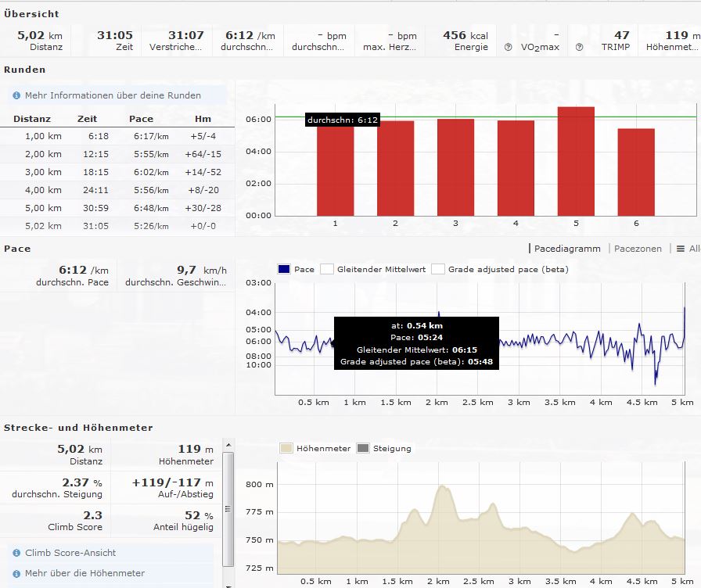This screenshot has height=588, width=701.
Task: Show the Steigung series in elevation chart
Action: pos(363,448)
